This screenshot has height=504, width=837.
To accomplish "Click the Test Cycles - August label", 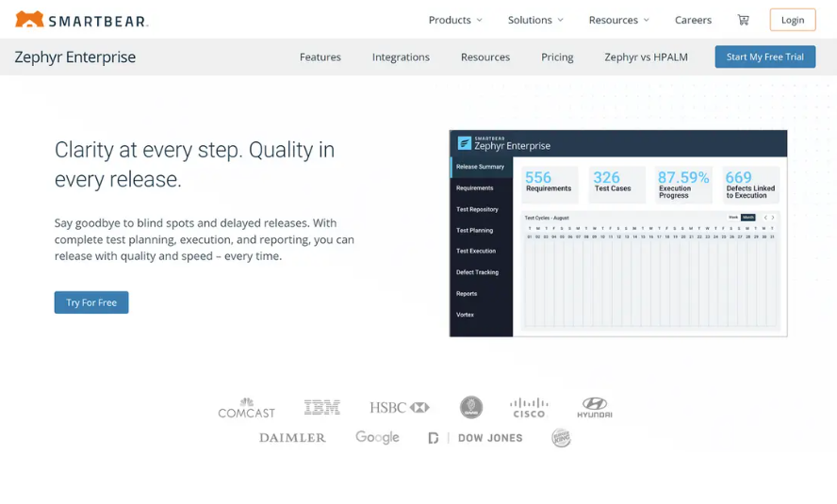I will (x=547, y=218).
